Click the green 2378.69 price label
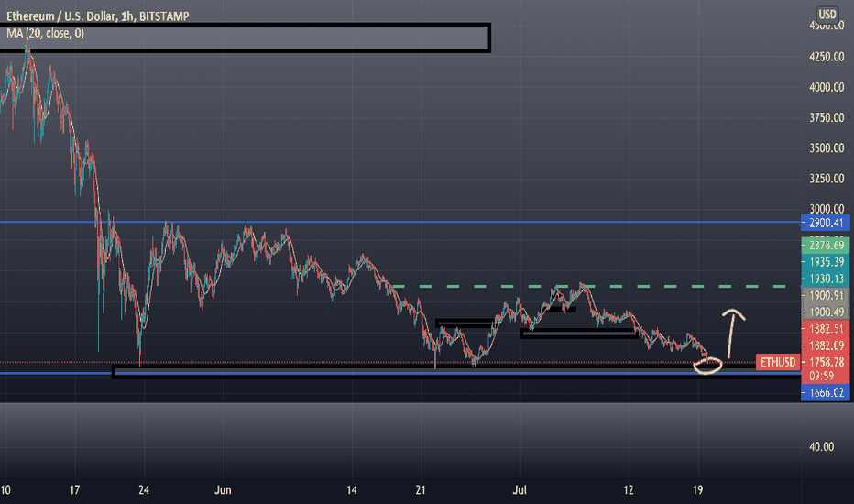Screen dimensions: 854x504 pos(825,246)
